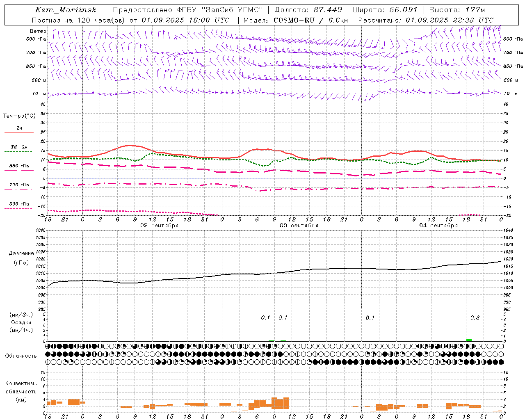Click the 0.3 precipitation amount value
This screenshot has width=525, height=420.
pyautogui.click(x=475, y=318)
